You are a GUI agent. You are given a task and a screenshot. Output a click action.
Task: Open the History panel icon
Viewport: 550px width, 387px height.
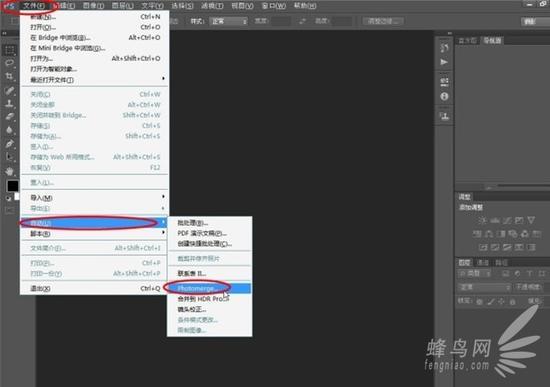point(444,47)
